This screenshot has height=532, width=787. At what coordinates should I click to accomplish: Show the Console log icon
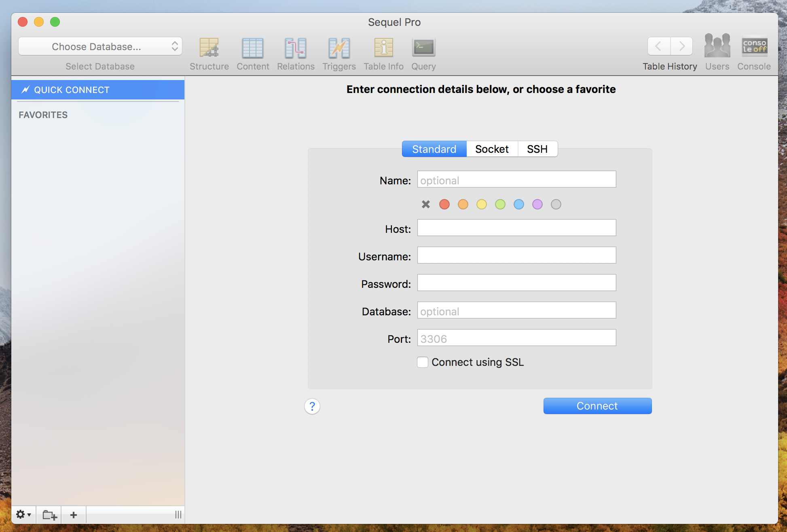pos(754,46)
